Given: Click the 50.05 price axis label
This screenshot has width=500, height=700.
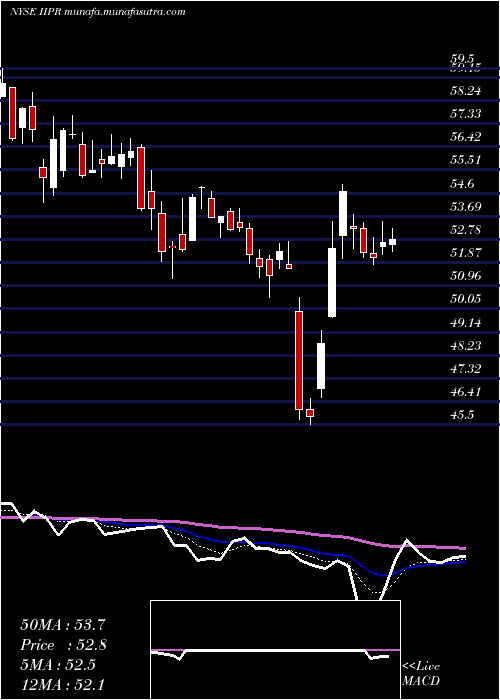Looking at the screenshot, I should coord(465,298).
